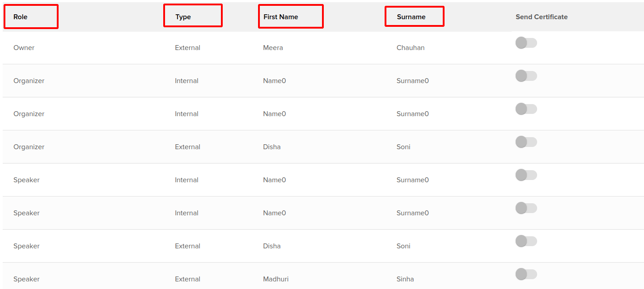Enable certificate for Organizer Disha Soni
This screenshot has width=644, height=289.
click(x=526, y=142)
